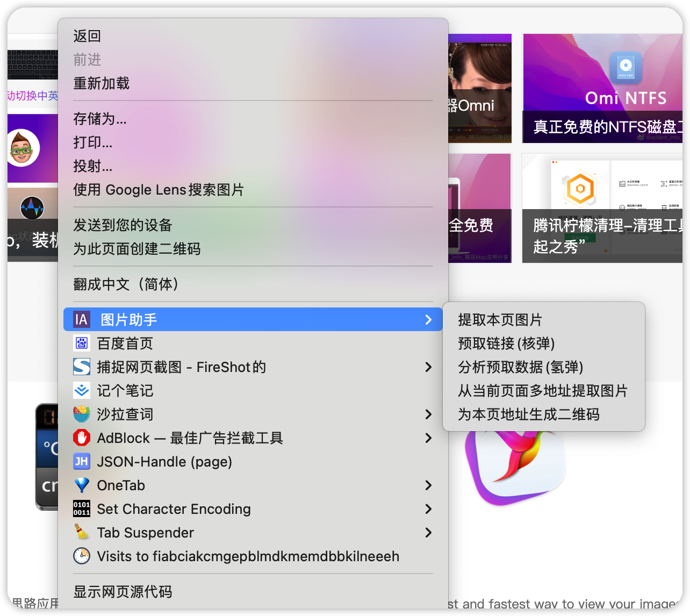
Task: Click the 记个笔记 menu label
Action: pos(125,391)
